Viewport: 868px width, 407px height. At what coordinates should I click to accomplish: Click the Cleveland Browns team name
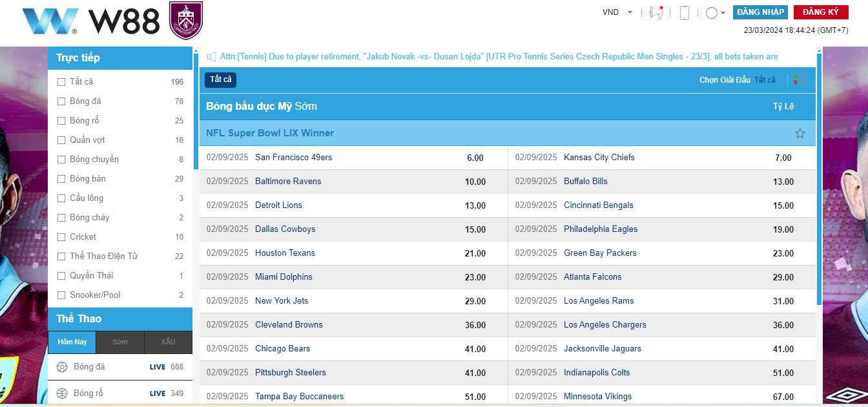click(289, 324)
